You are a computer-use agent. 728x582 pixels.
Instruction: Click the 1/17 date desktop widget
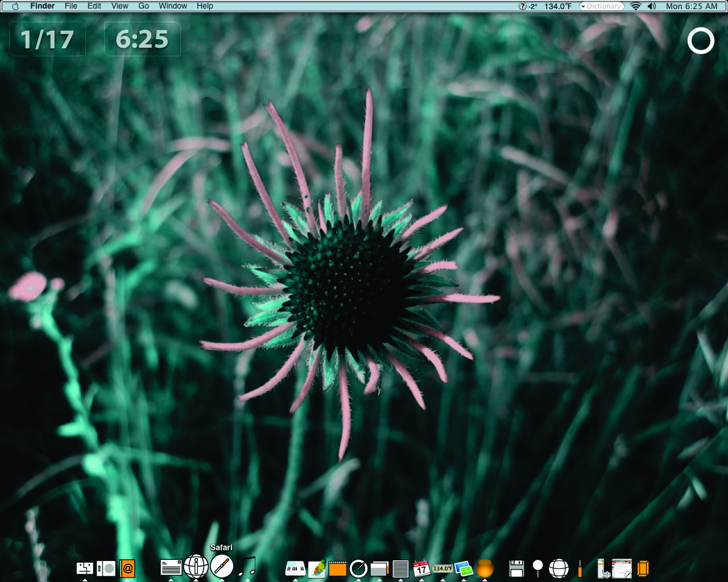point(47,39)
